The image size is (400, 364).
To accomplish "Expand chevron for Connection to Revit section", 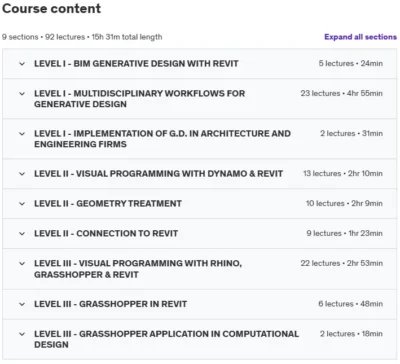I will [22, 234].
